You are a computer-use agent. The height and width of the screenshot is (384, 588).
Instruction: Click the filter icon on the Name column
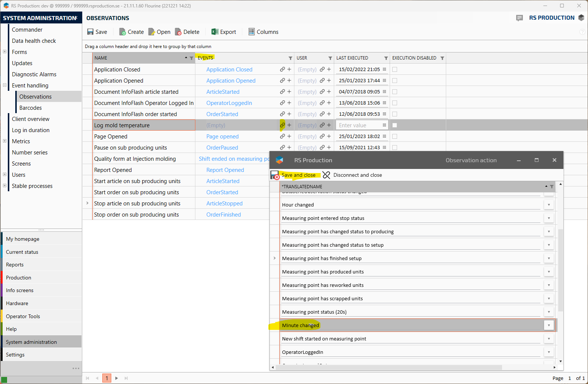point(192,58)
